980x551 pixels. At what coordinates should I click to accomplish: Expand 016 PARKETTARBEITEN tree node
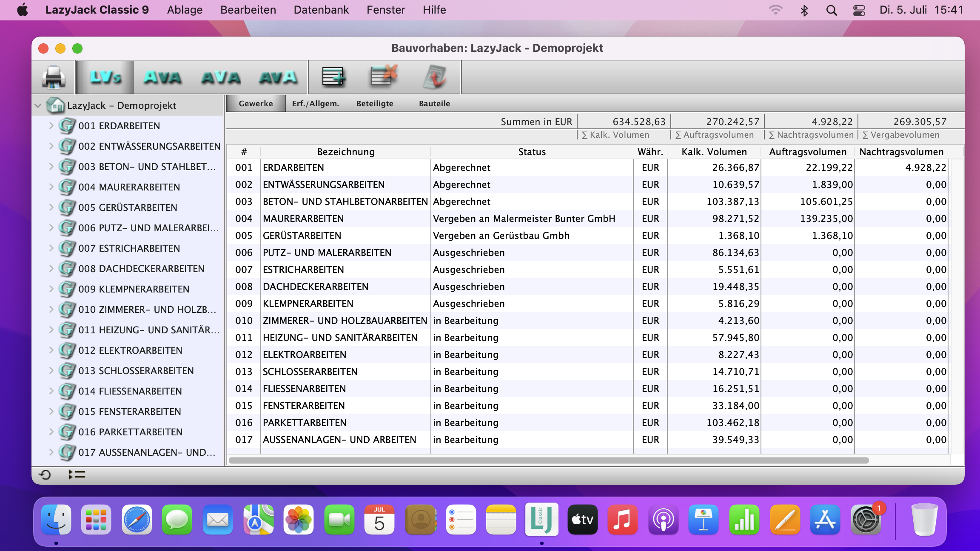pyautogui.click(x=51, y=432)
